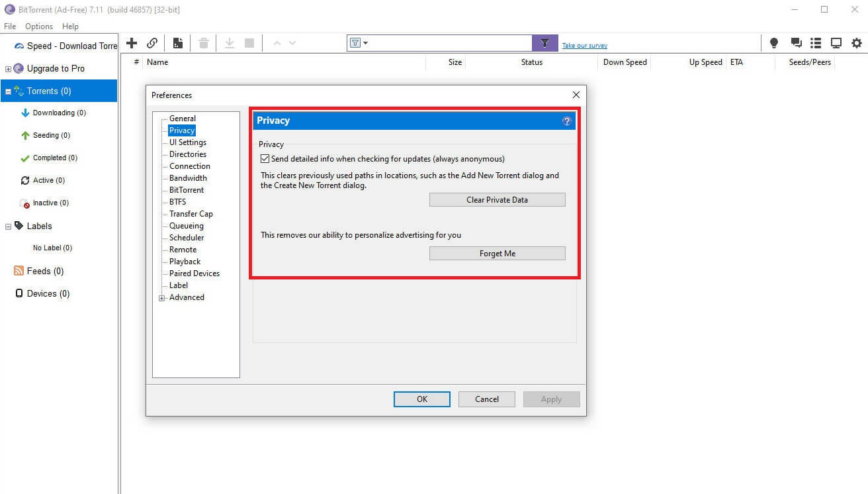Select Downloading (0) in sidebar
This screenshot has height=494, width=868.
tap(60, 113)
